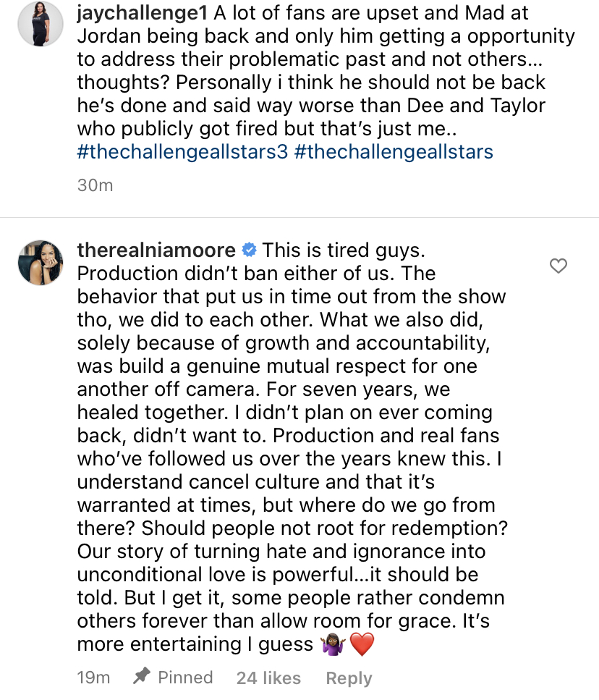Tap the jaychallenge1 username
This screenshot has width=599, height=700.
click(143, 13)
